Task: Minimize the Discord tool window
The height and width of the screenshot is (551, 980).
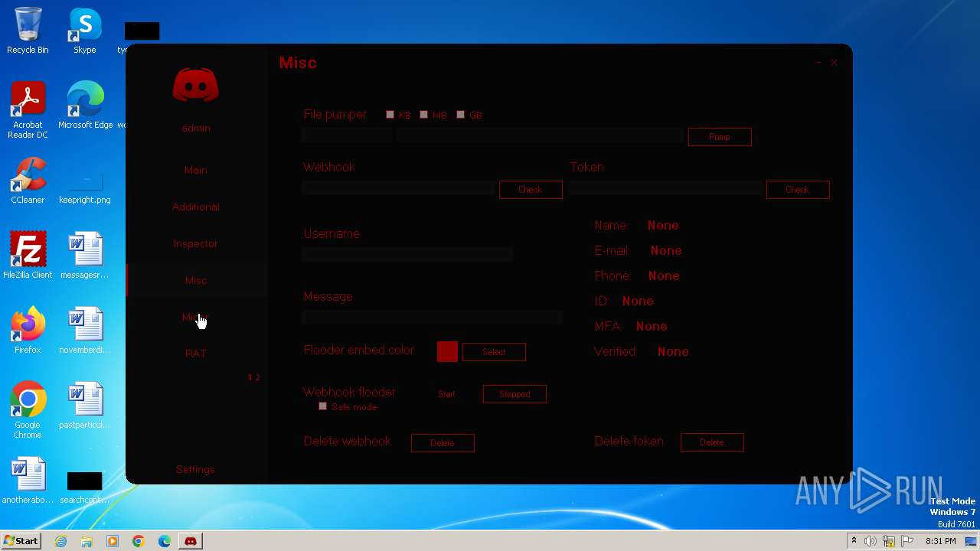Action: pyautogui.click(x=818, y=63)
